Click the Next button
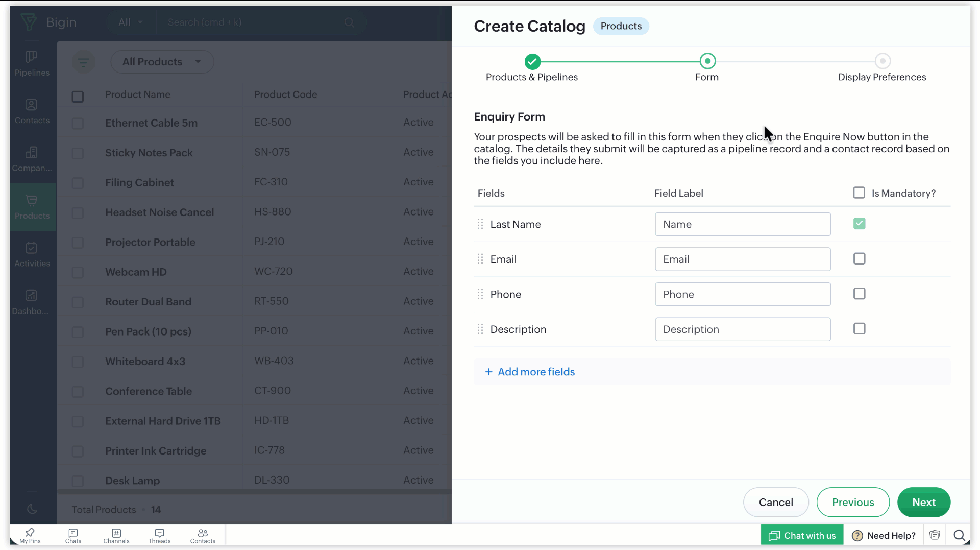 click(x=923, y=502)
